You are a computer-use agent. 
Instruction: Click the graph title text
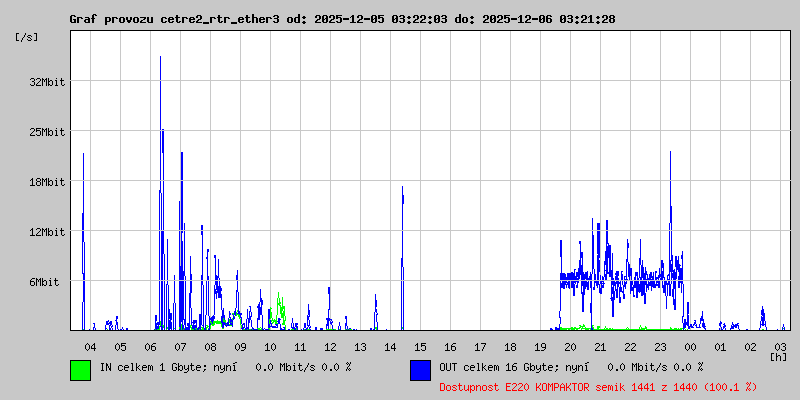[342, 19]
